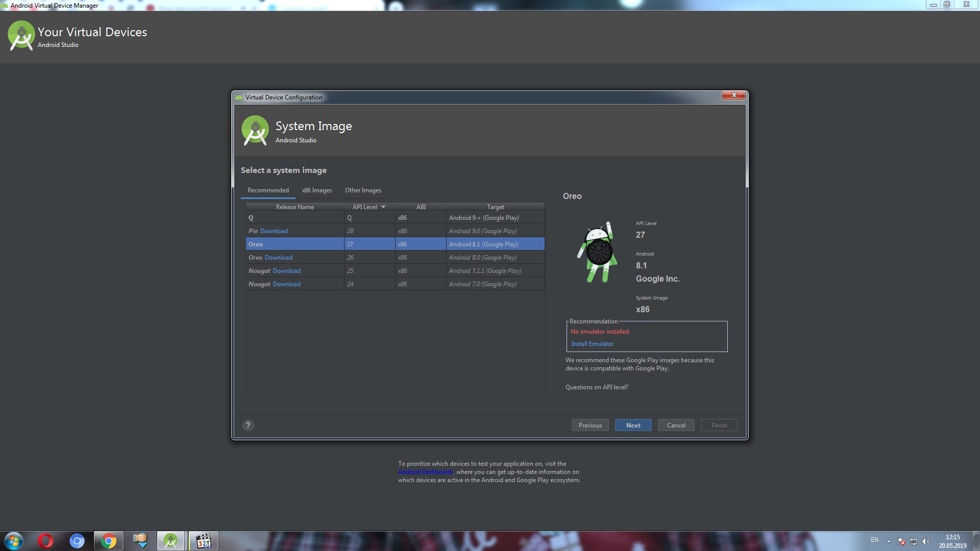Click the Android 9.+ (Google Play) target cell

coord(495,218)
